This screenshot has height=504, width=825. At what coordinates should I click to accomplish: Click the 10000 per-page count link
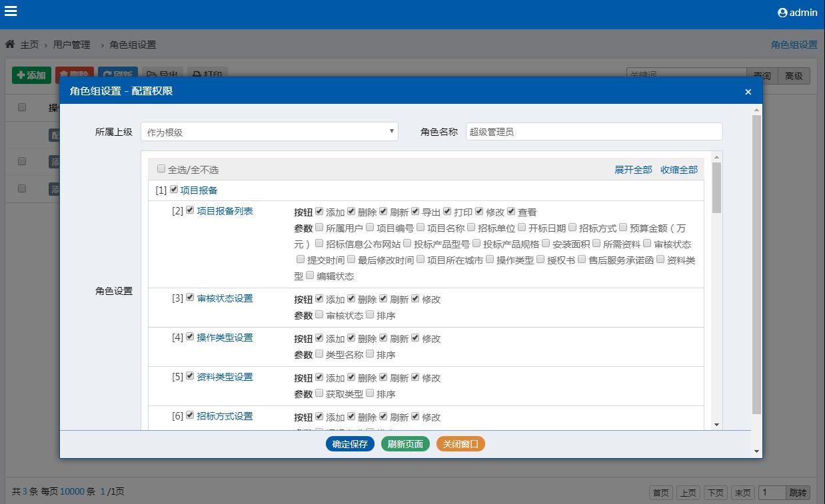coord(72,491)
